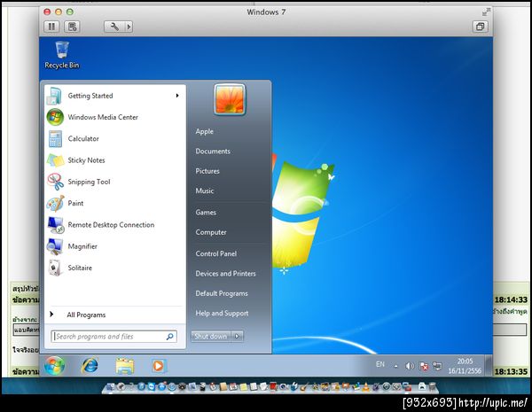Image resolution: width=532 pixels, height=412 pixels.
Task: Click the Search programs and files field
Action: tap(114, 337)
